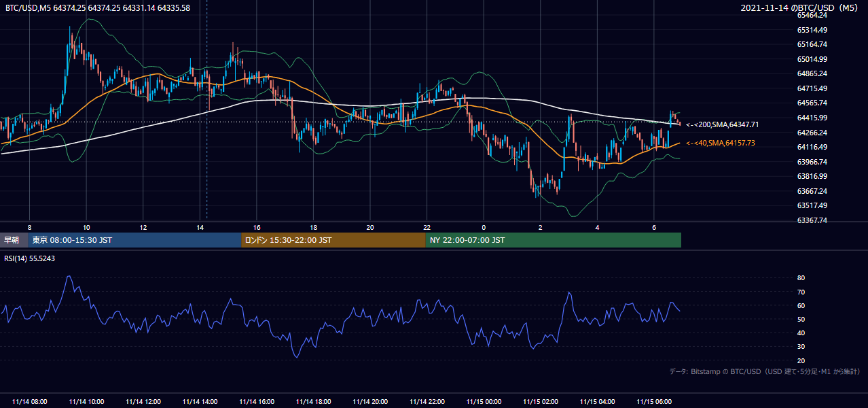Click the 200 SMA label 64347.71
Image resolution: width=868 pixels, height=408 pixels.
click(723, 124)
